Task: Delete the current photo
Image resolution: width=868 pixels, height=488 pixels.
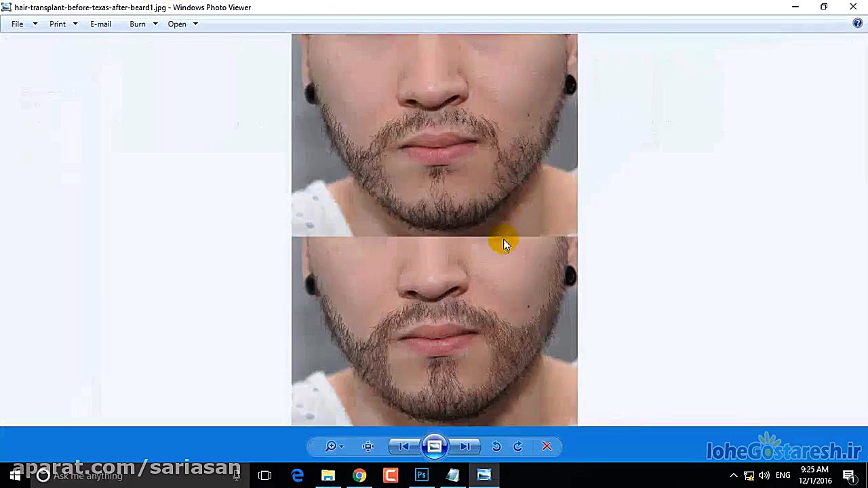Action: [547, 446]
